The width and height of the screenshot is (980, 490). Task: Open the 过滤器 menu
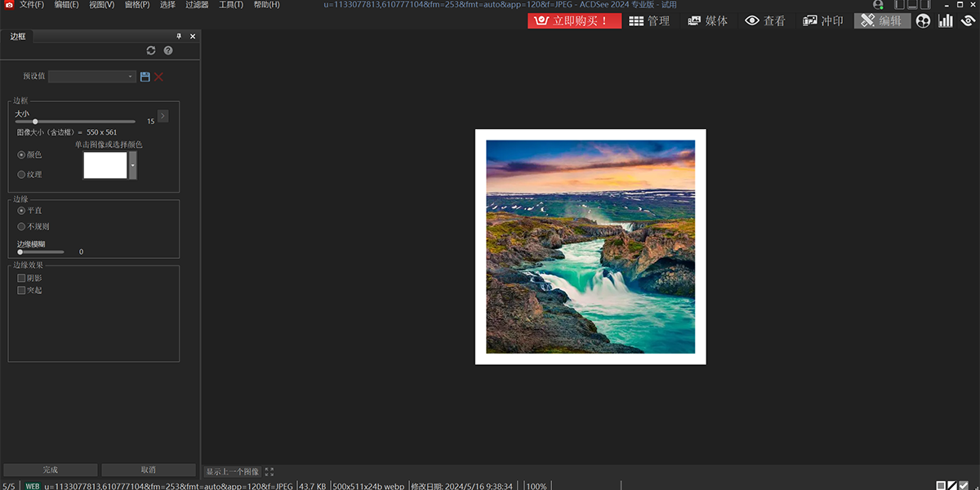point(197,5)
